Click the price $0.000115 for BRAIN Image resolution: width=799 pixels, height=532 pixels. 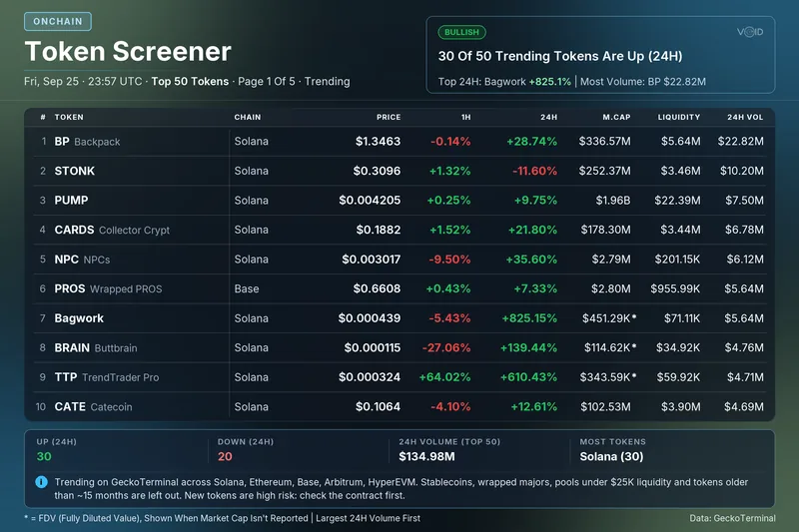373,348
